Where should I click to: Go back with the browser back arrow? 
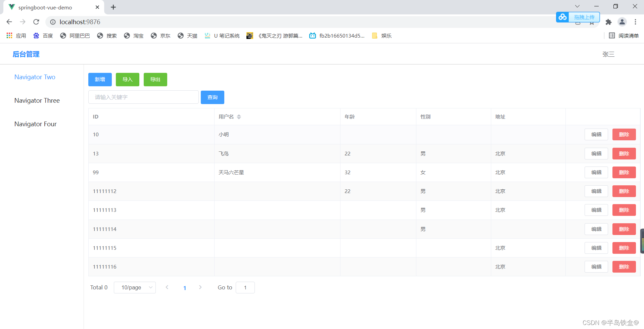9,22
